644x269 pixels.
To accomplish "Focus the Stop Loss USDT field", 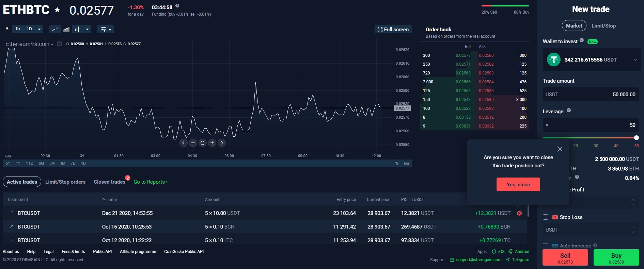I will click(592, 230).
